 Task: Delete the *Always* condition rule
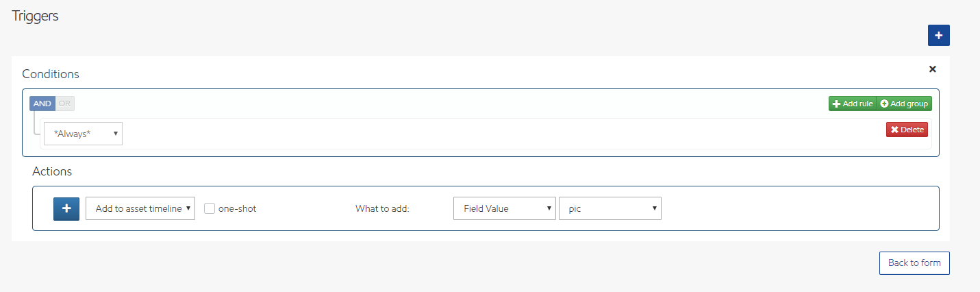(907, 130)
